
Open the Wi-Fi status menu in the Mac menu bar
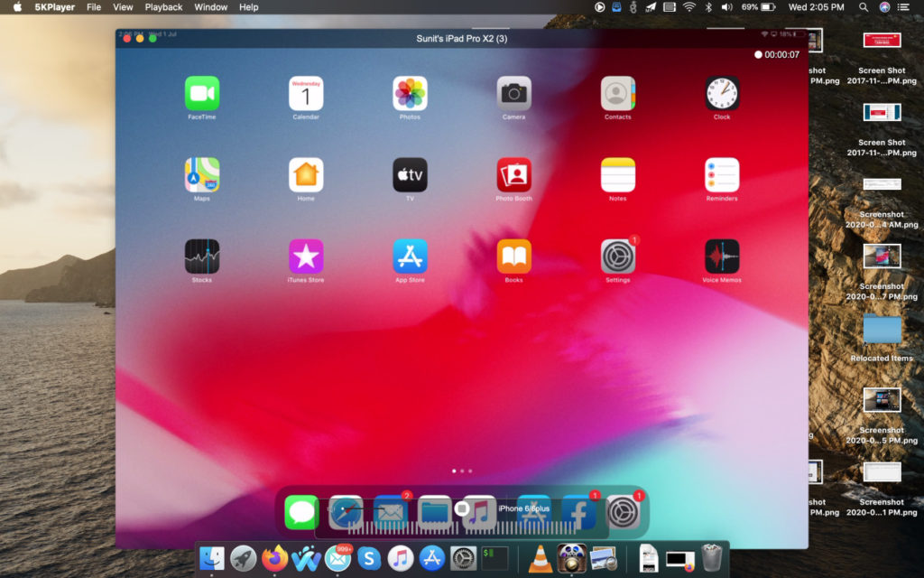(x=688, y=7)
